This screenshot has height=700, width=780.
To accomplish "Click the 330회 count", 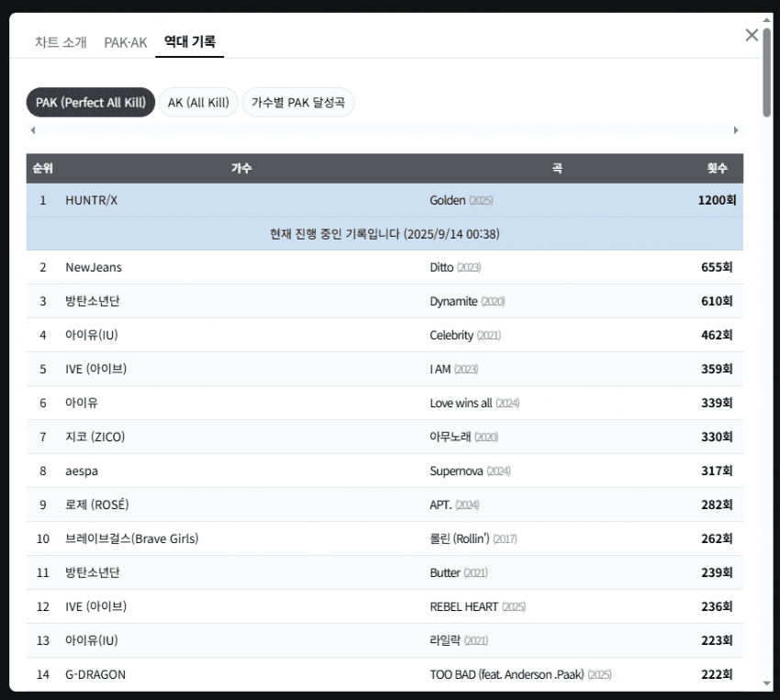I will coord(717,437).
